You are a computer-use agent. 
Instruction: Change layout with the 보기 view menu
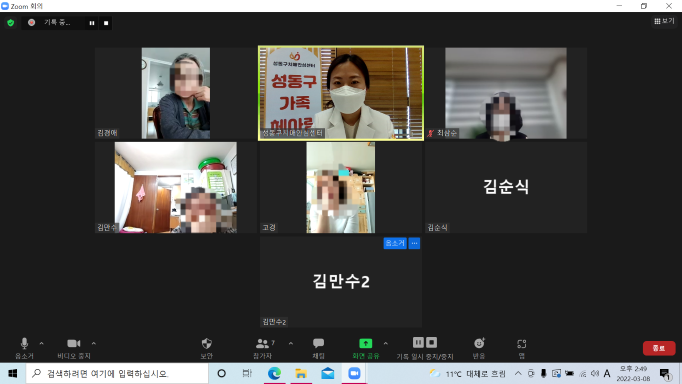pos(664,21)
